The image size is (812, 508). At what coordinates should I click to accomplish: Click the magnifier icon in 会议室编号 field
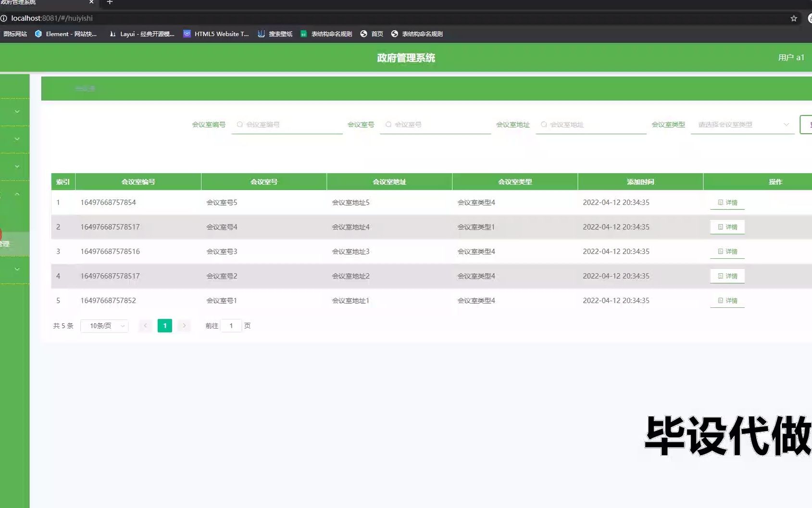(x=239, y=124)
